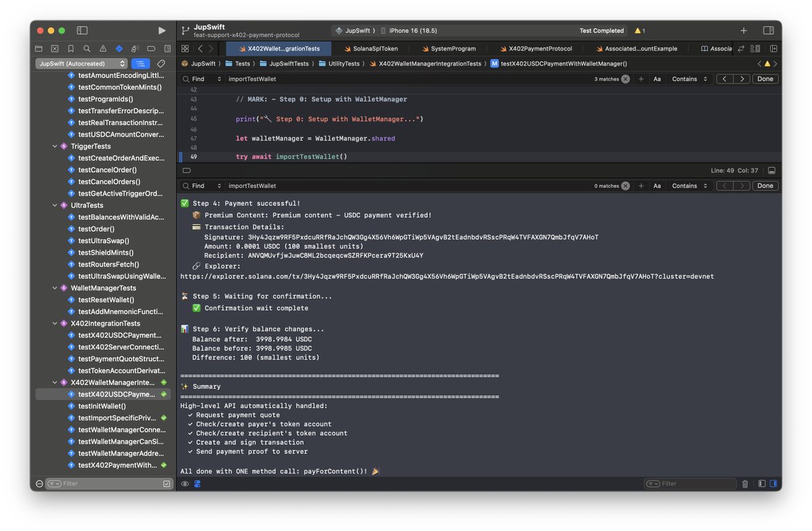This screenshot has width=812, height=531.
Task: Click JupSwiftTests in the breadcrumb bar
Action: 285,64
